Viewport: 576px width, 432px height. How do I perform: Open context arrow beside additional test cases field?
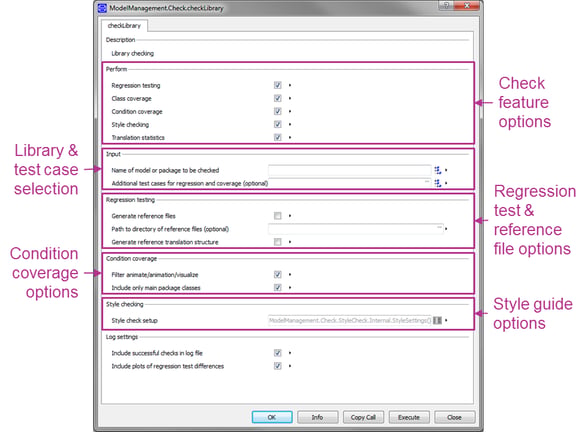[446, 183]
